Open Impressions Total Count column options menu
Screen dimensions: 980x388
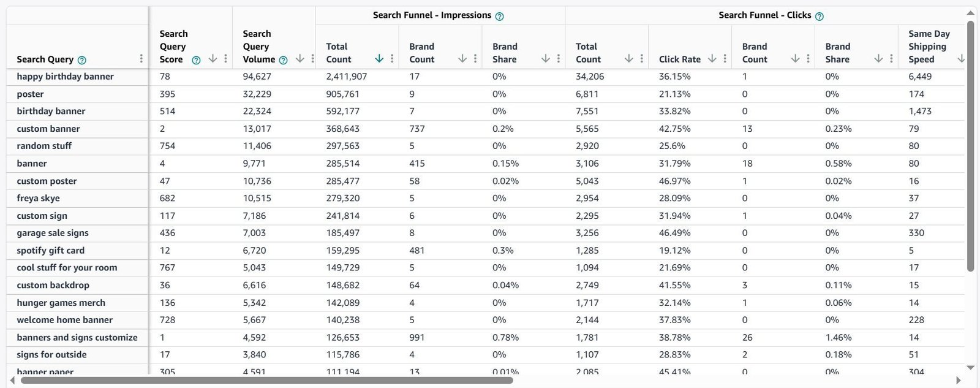coord(392,59)
